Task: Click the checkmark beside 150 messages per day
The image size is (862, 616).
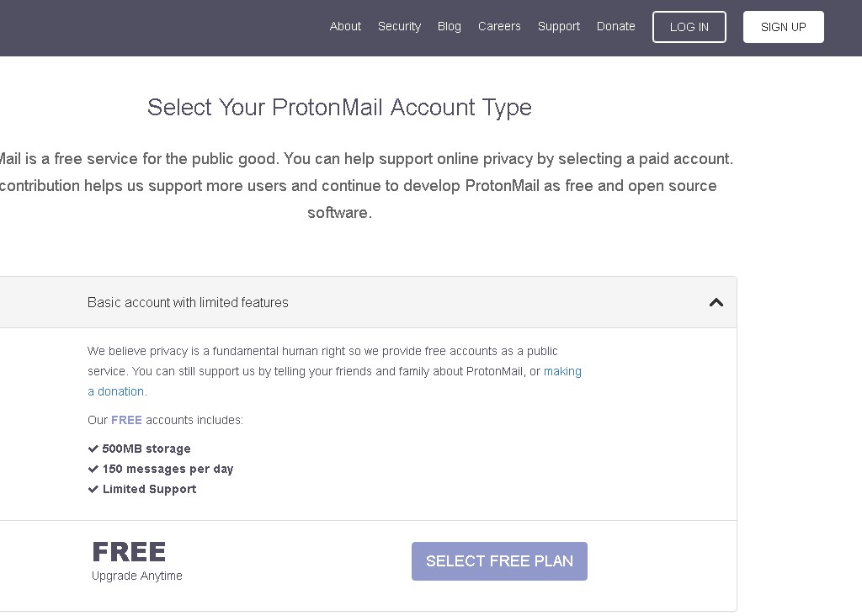Action: pos(93,469)
